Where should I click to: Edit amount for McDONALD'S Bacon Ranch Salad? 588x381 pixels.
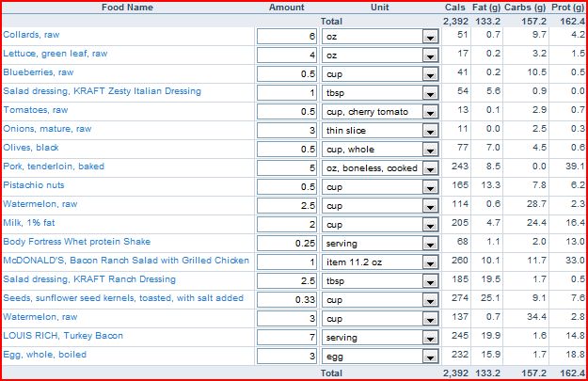pyautogui.click(x=287, y=262)
